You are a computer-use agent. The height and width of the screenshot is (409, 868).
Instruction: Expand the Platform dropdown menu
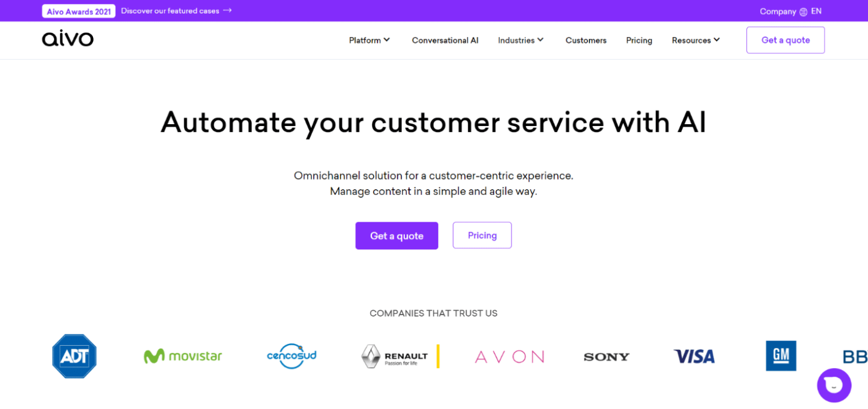pos(370,40)
